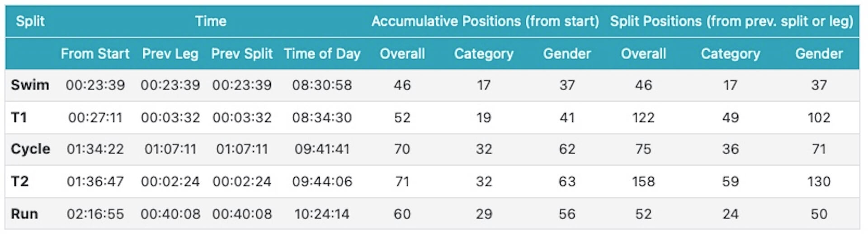Click the Accumulative Positions group header

(485, 21)
